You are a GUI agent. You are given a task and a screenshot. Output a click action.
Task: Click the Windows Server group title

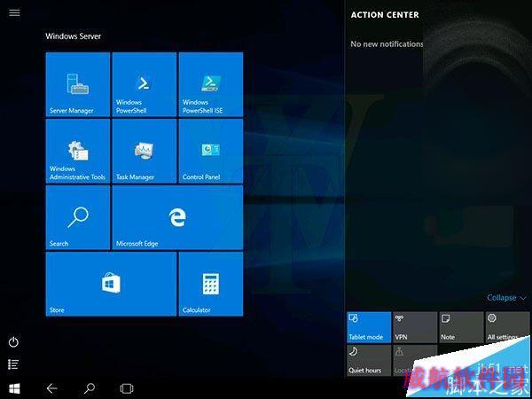click(74, 36)
